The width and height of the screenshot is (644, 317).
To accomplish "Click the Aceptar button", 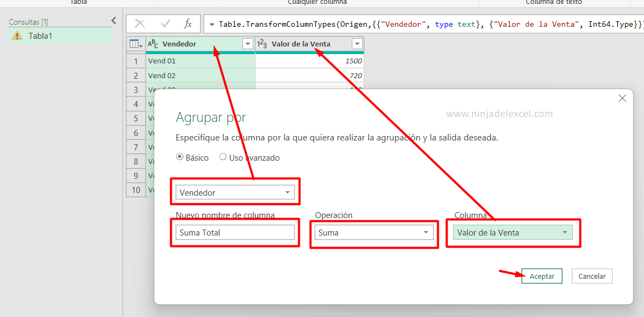I will pos(542,276).
